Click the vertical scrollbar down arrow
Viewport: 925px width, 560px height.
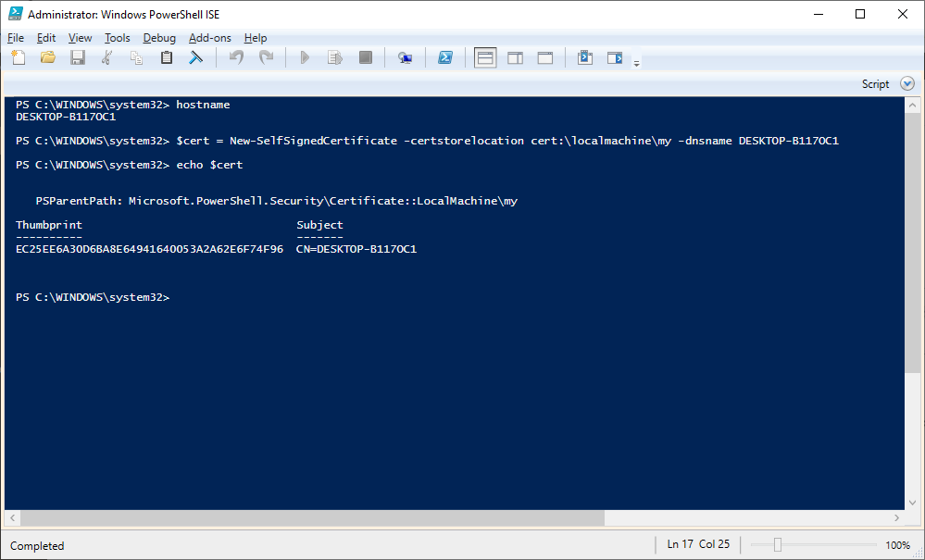tap(913, 503)
